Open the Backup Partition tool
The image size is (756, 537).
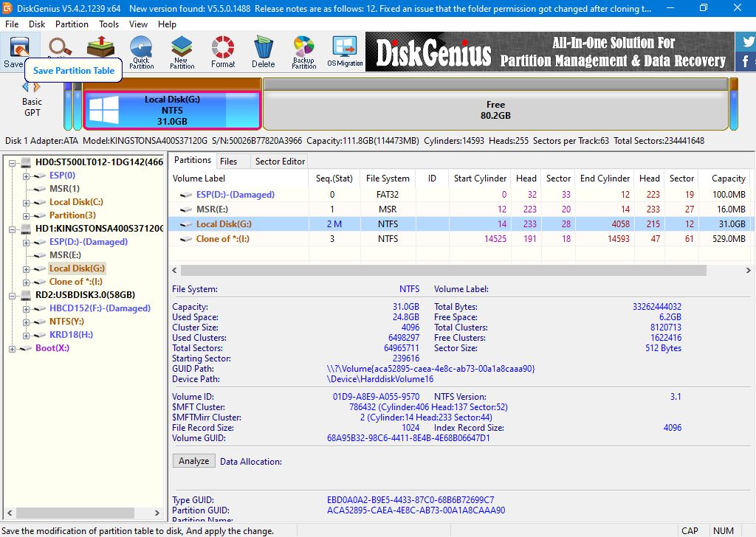click(303, 52)
